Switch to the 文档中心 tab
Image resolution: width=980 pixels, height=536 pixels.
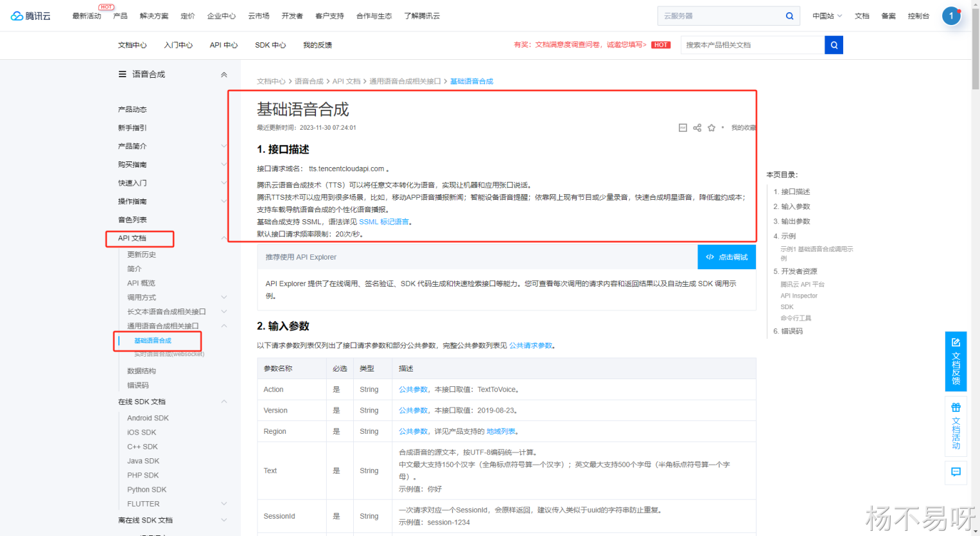pos(132,45)
